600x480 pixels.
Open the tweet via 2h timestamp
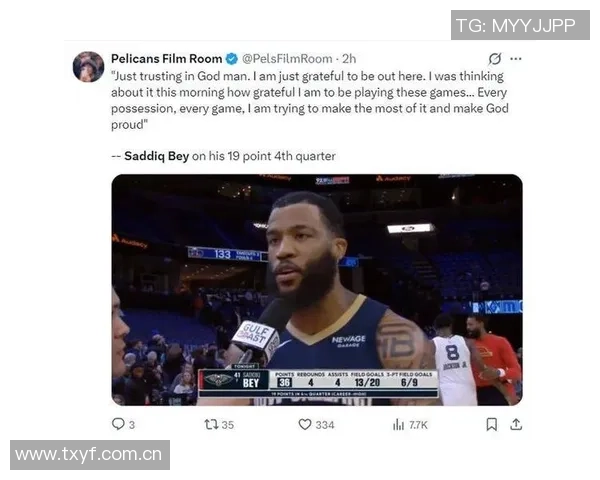(x=349, y=59)
